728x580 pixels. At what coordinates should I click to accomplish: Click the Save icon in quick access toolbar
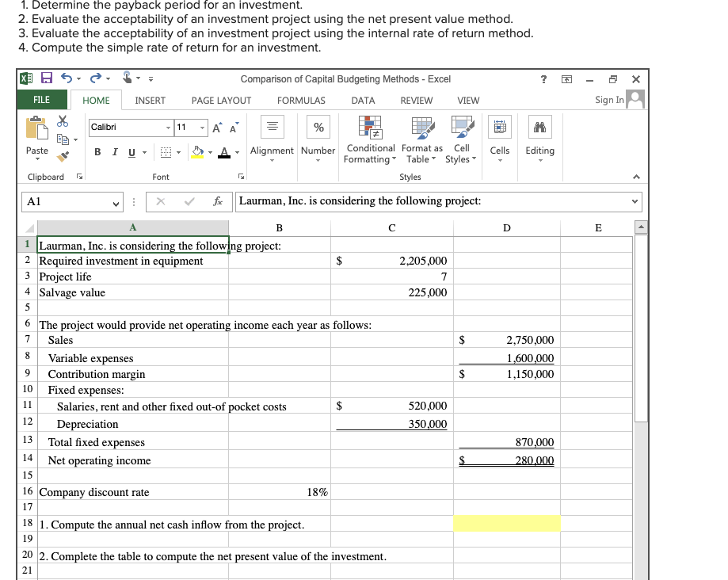[x=47, y=78]
